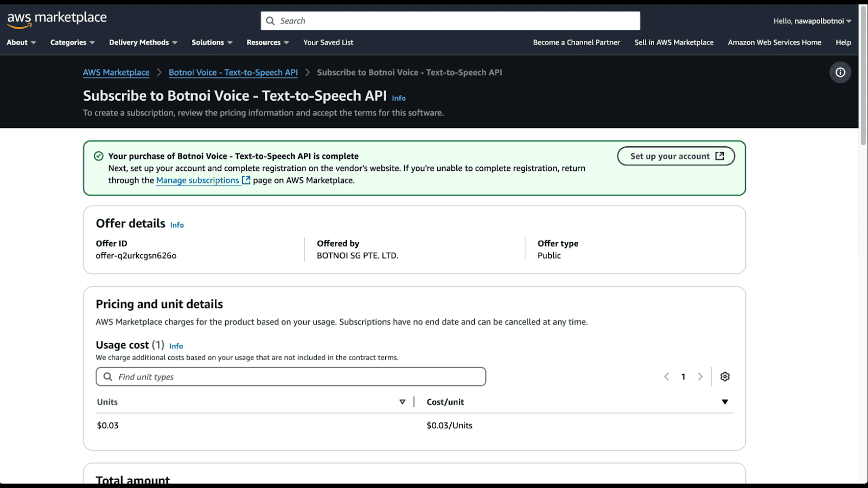Click the Find unit types field
The width and height of the screenshot is (868, 488).
tap(291, 377)
